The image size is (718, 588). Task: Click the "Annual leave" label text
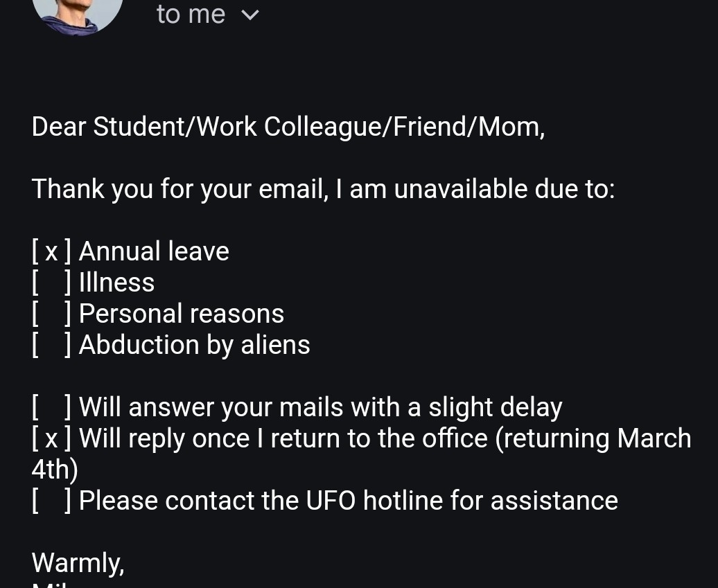click(x=154, y=251)
